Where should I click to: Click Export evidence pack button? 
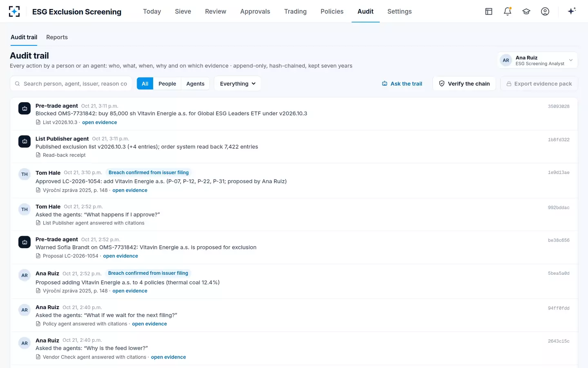pos(539,83)
